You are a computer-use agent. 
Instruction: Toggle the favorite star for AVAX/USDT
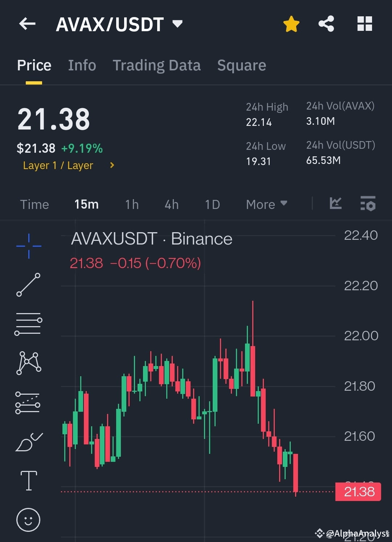click(x=291, y=24)
